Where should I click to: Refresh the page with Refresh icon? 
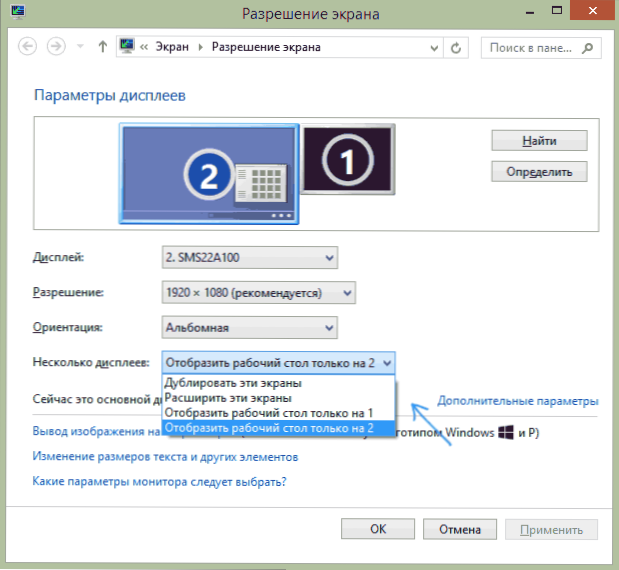(456, 48)
